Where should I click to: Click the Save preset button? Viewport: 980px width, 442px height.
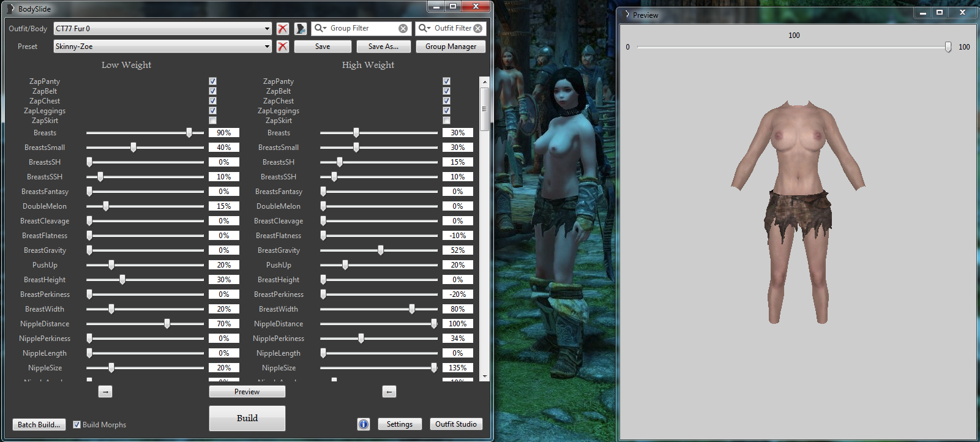point(323,47)
